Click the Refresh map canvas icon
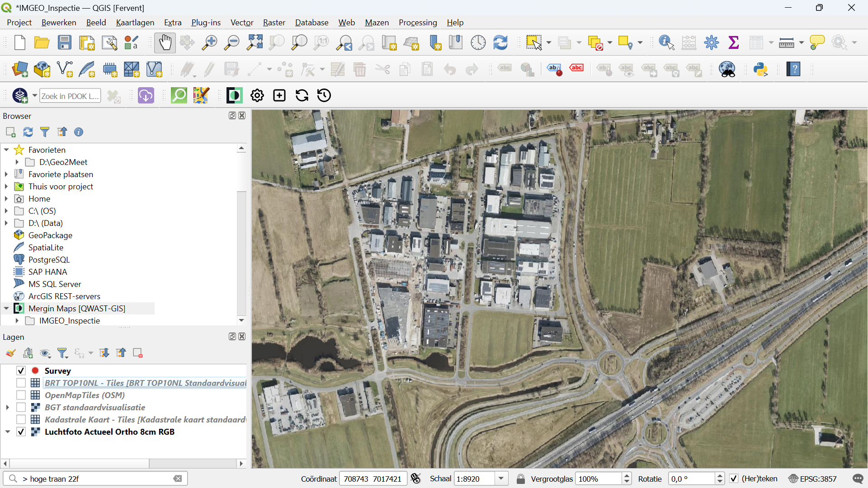The image size is (868, 488). click(500, 43)
